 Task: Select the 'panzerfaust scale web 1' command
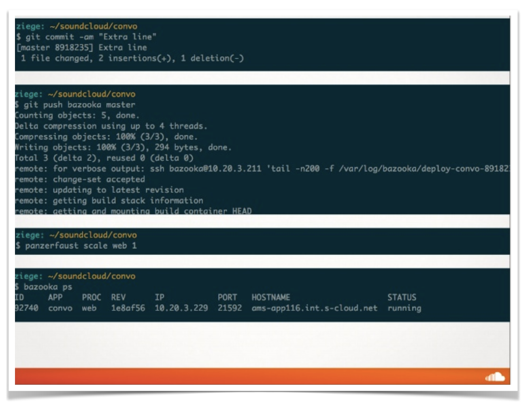tap(81, 246)
